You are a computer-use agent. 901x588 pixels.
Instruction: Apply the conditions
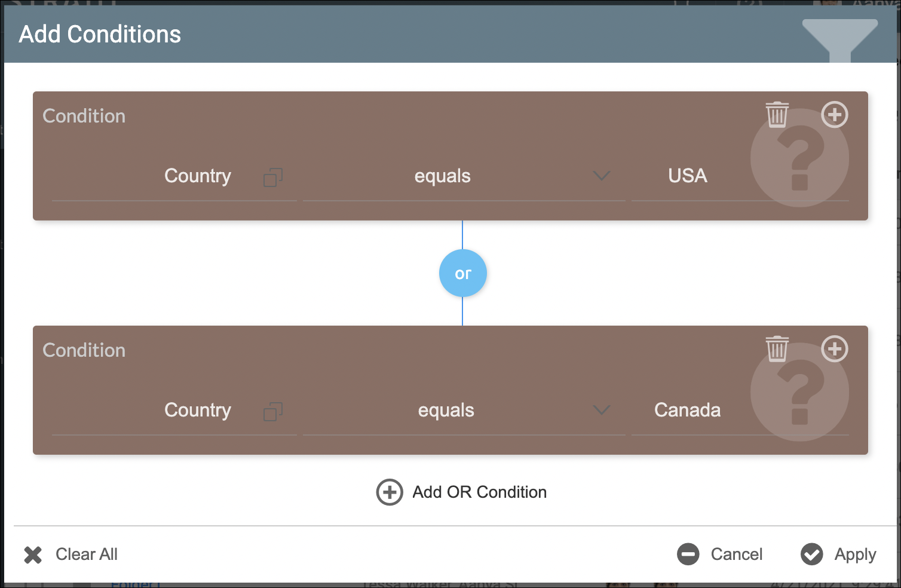(838, 555)
